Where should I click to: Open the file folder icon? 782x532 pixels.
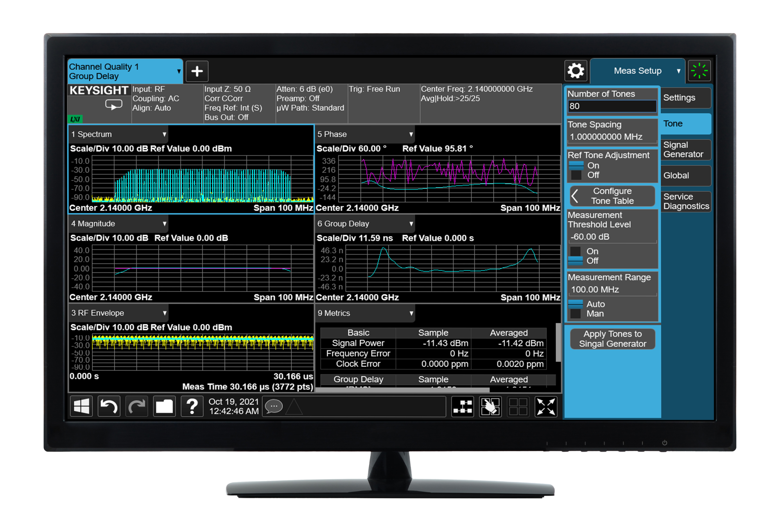click(164, 407)
